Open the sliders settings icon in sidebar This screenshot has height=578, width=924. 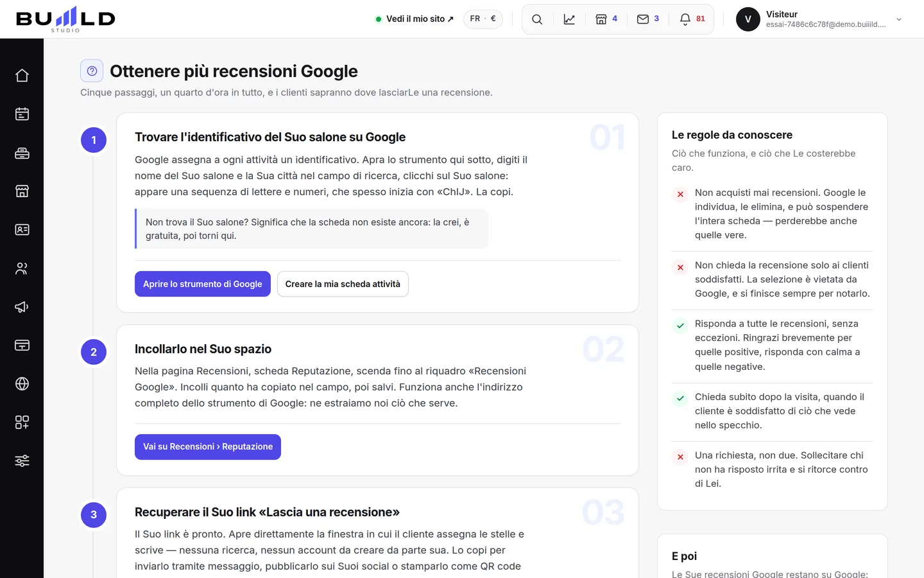pos(22,461)
